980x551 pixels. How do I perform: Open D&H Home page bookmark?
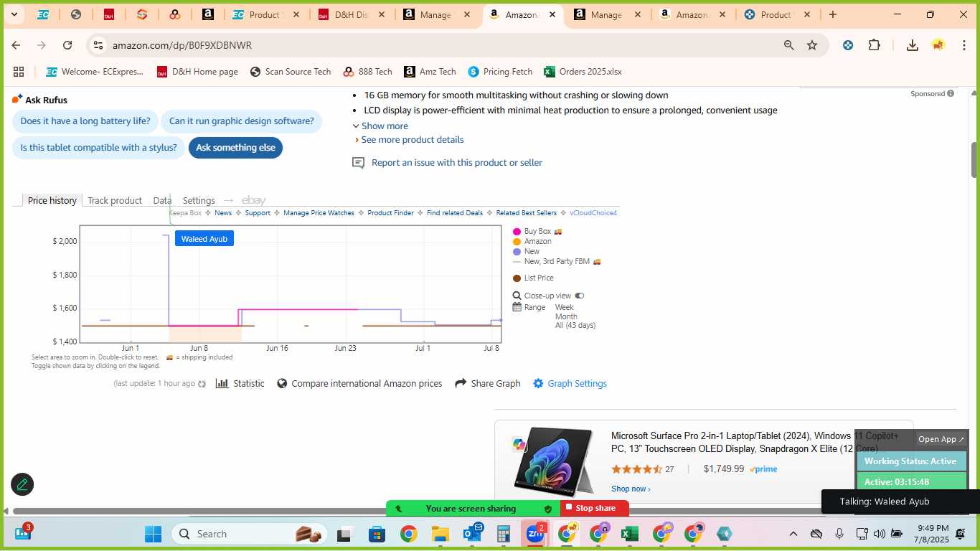tap(197, 72)
